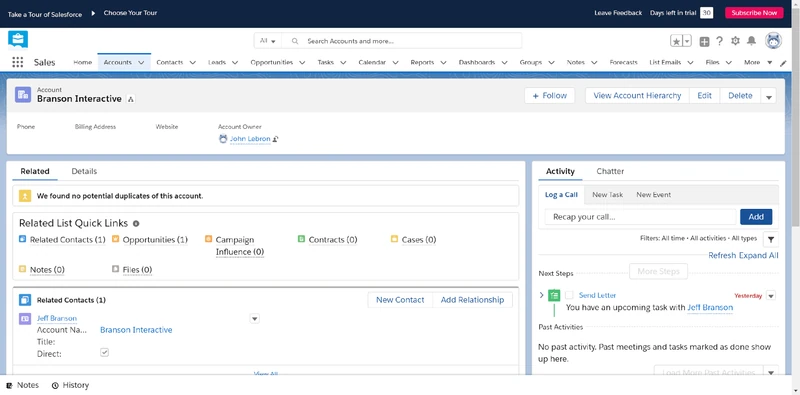
Task: Open the More navigation dropdown
Action: [x=758, y=62]
